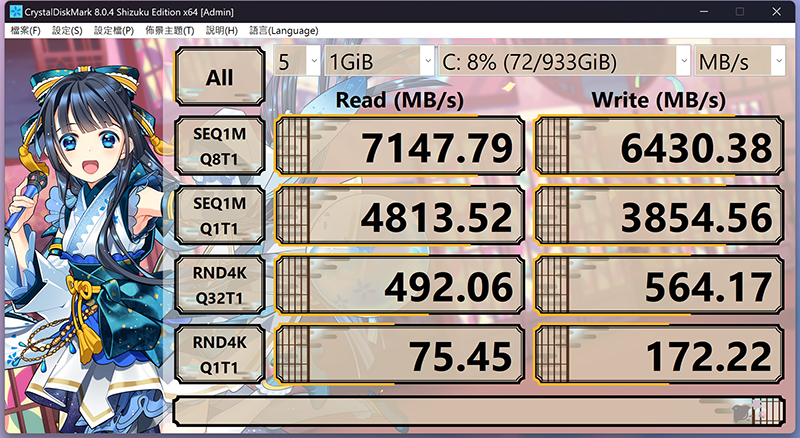The width and height of the screenshot is (800, 438).
Task: Select the 3854.56 write result
Action: tap(659, 215)
